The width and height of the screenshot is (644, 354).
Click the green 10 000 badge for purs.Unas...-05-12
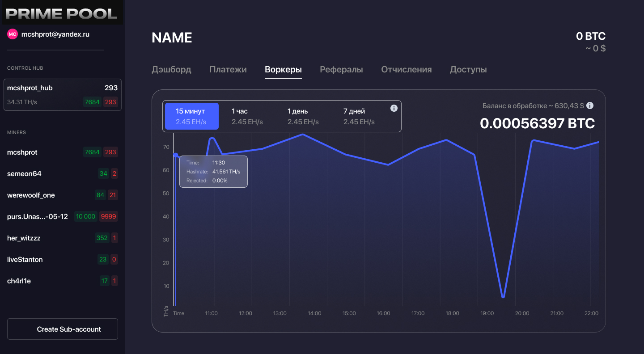coord(85,216)
